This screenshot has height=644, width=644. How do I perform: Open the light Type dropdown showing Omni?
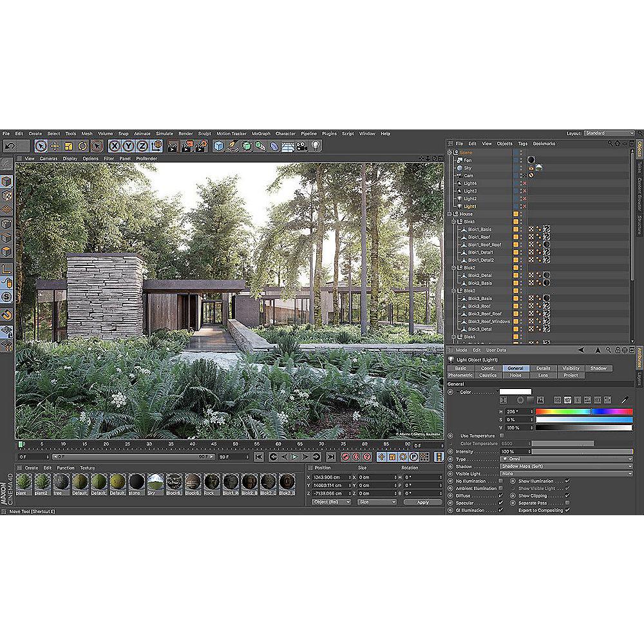click(x=566, y=459)
